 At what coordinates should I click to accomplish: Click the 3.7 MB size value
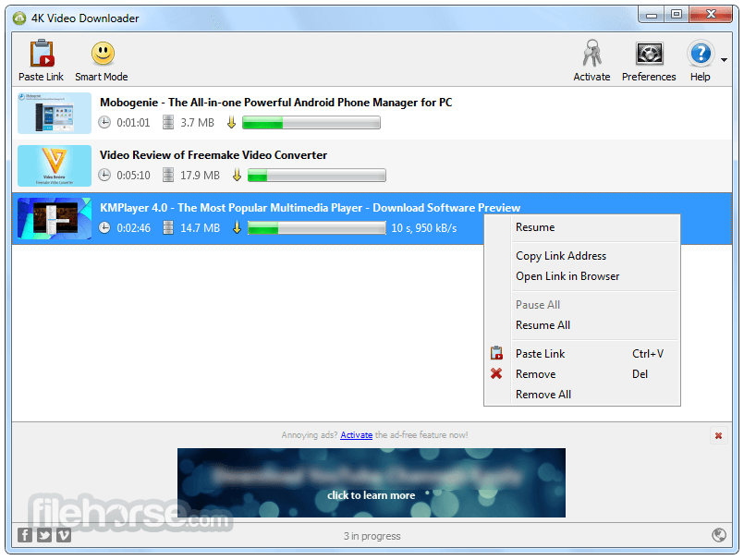click(x=198, y=123)
